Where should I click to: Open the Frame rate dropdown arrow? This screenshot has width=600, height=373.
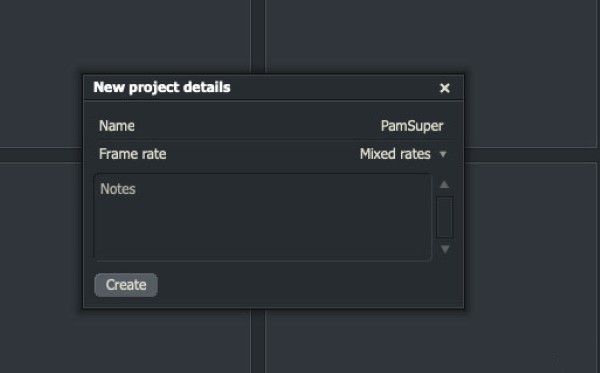pos(443,154)
